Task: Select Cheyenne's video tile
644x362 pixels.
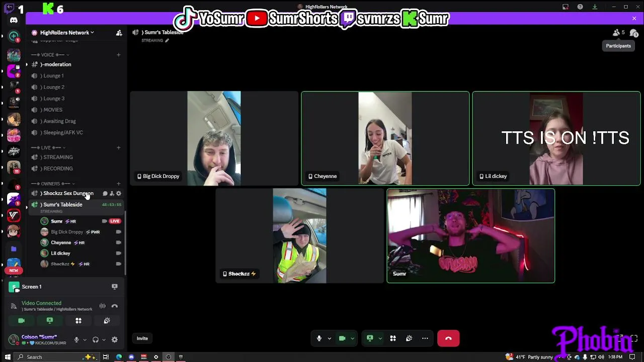Action: coord(385,138)
